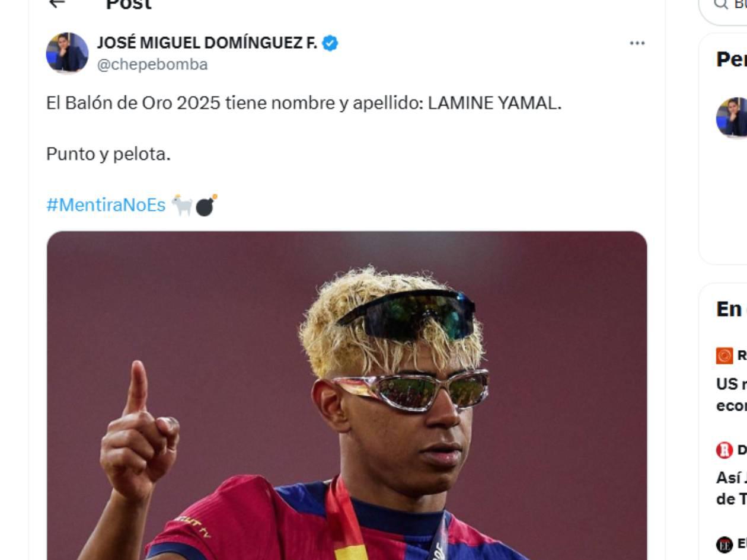Open the trending story starting with "US"
Screen dimensions: 747x560
click(x=731, y=394)
